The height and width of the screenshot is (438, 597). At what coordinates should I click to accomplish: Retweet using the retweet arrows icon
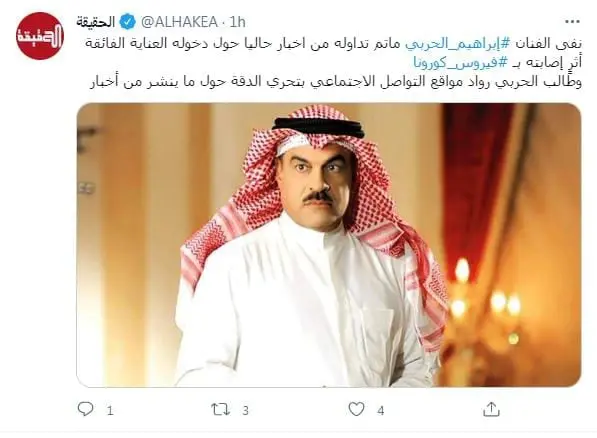(221, 409)
